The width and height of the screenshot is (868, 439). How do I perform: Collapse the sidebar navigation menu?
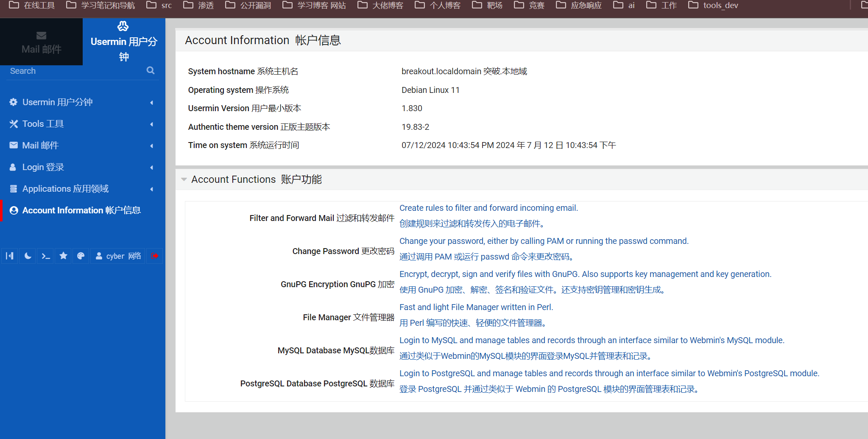tap(10, 256)
